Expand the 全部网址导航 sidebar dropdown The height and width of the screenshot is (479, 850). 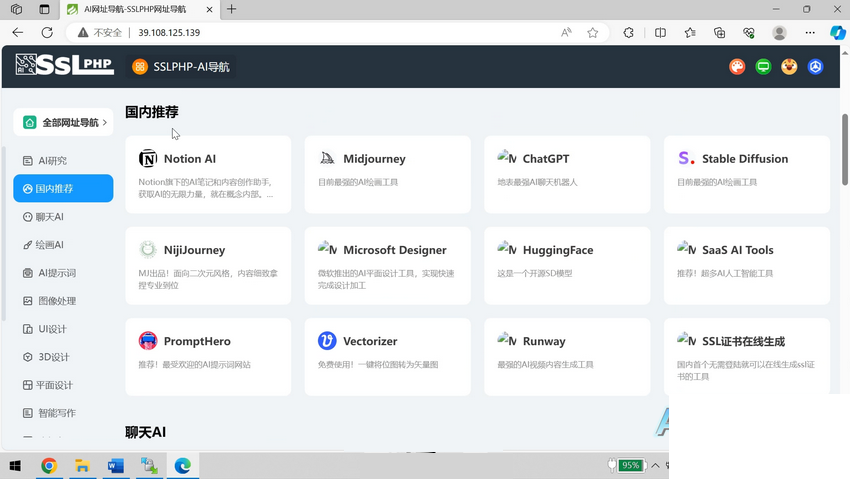(x=63, y=122)
